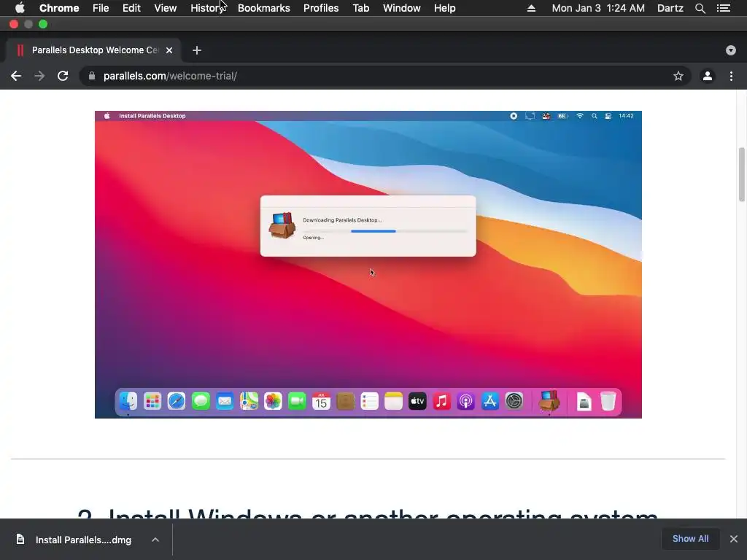Click the Dartz user name in menu bar

(670, 8)
